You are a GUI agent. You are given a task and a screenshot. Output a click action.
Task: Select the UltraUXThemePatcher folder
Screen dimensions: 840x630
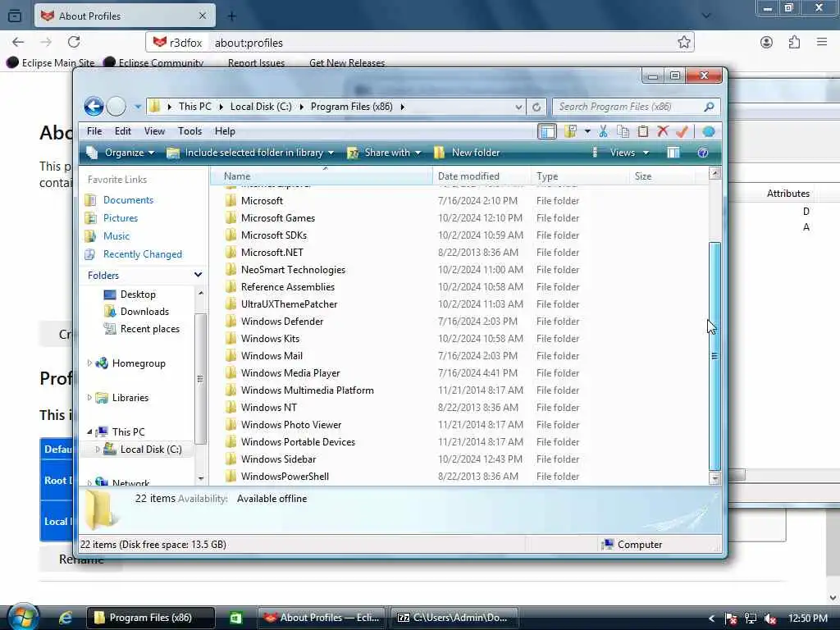pyautogui.click(x=289, y=304)
